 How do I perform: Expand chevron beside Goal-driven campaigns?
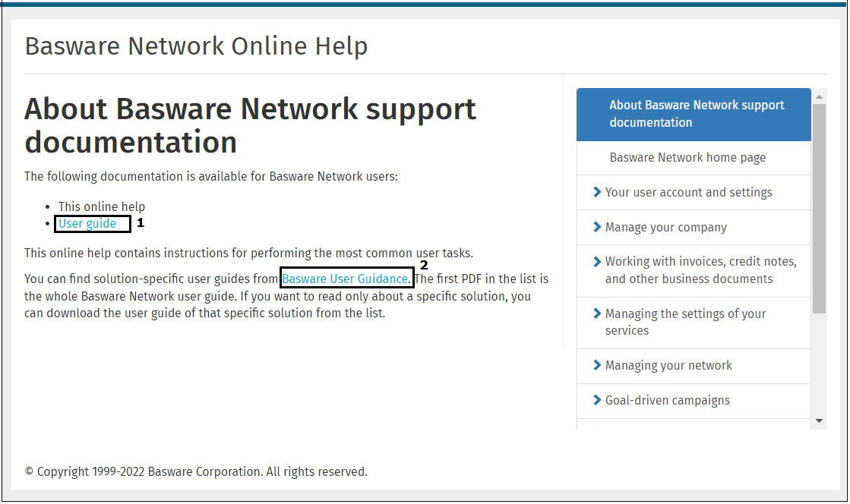pos(597,401)
